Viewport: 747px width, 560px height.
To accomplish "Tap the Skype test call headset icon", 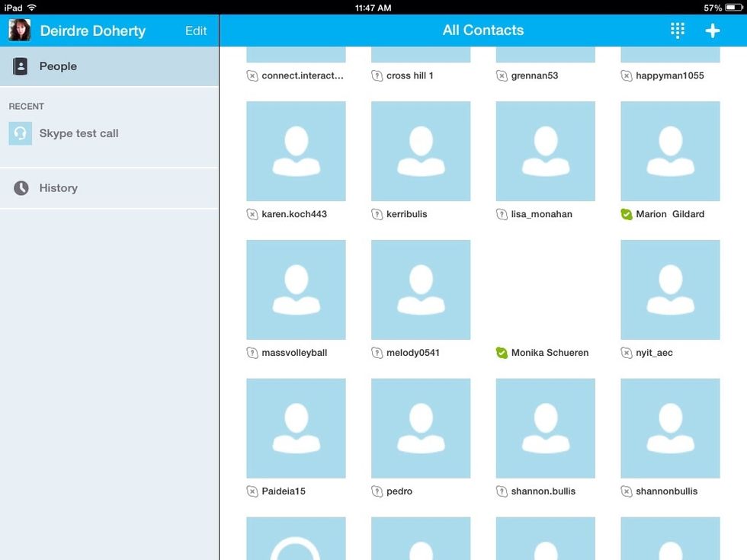I will click(20, 133).
